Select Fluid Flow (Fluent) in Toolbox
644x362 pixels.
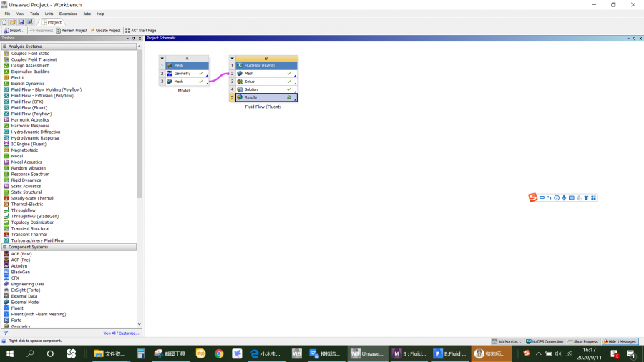tap(29, 107)
